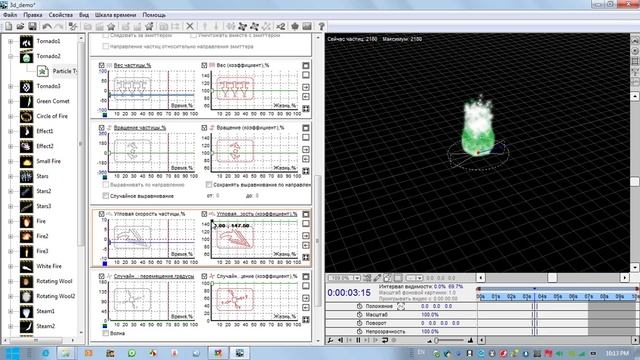Open File Explorer folder on taskbar
The width and height of the screenshot is (640, 360).
66,353
